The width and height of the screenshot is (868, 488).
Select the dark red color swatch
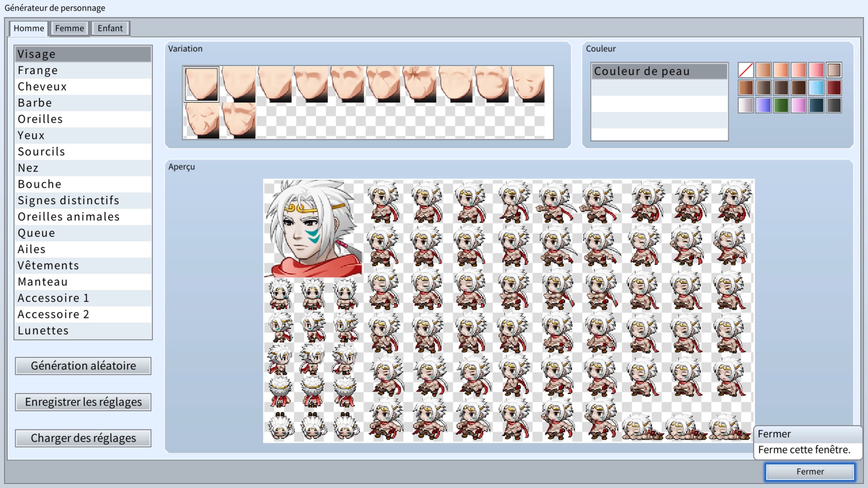click(834, 88)
